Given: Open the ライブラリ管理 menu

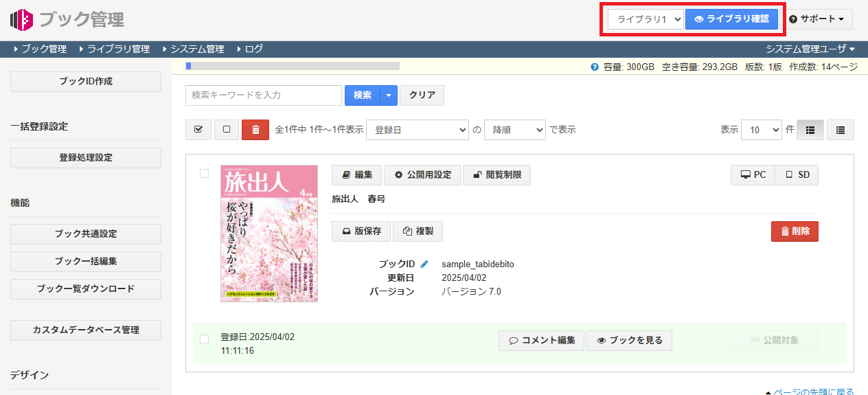Looking at the screenshot, I should 114,49.
